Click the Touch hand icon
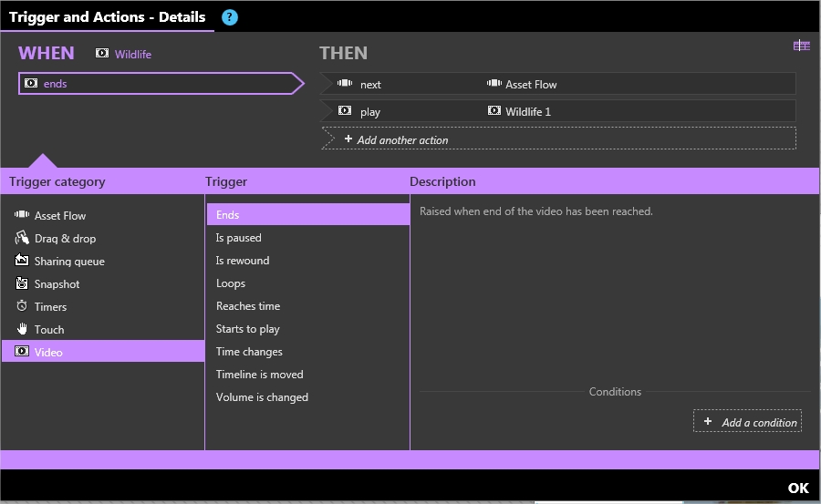Viewport: 821px width, 504px height. [x=23, y=329]
